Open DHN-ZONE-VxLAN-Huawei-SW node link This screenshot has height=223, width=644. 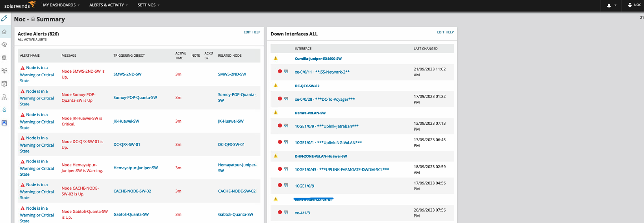[x=321, y=156]
